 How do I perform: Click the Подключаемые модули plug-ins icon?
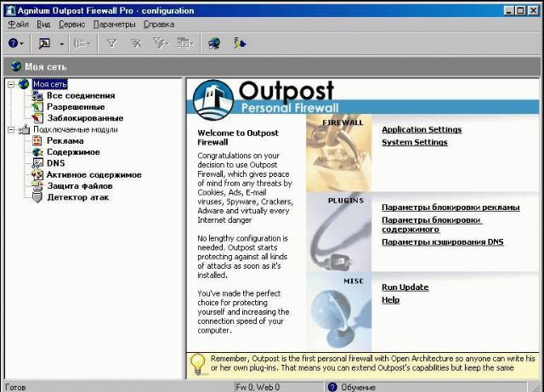[24, 130]
